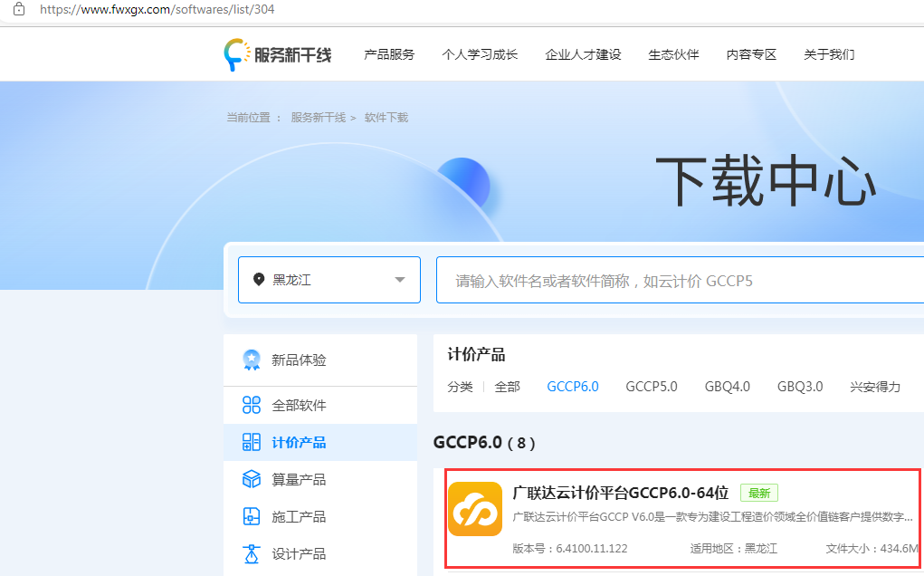
Task: Open 广联达云计价平台GCCP6.0-64位 title link
Action: click(621, 493)
